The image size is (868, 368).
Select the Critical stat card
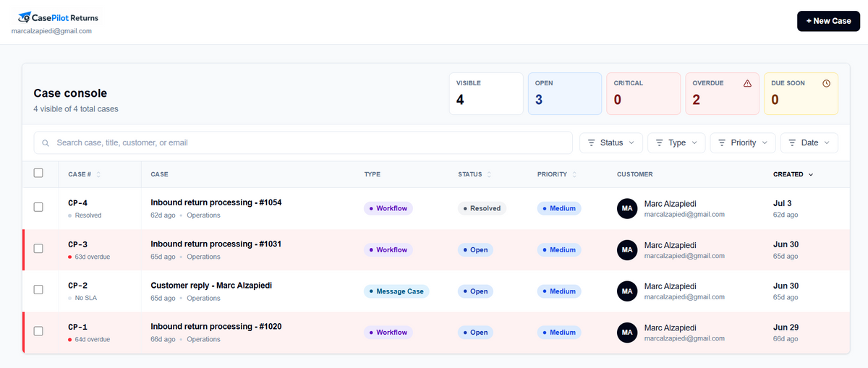coord(644,93)
